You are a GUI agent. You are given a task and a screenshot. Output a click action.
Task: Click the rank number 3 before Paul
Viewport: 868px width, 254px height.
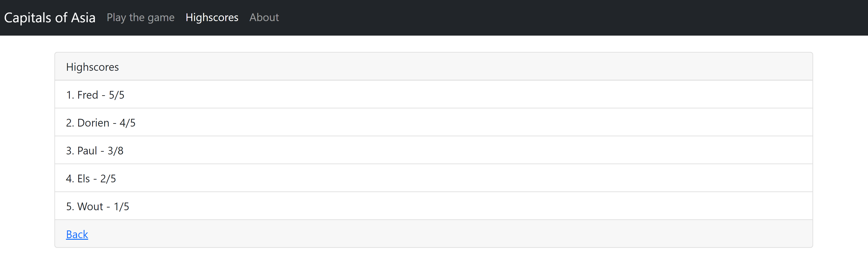tap(69, 151)
